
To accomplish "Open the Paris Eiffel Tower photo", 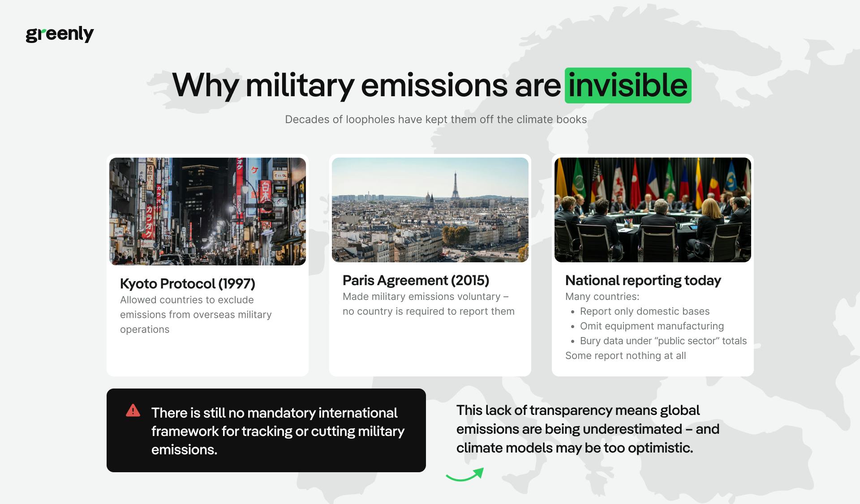I will [430, 209].
